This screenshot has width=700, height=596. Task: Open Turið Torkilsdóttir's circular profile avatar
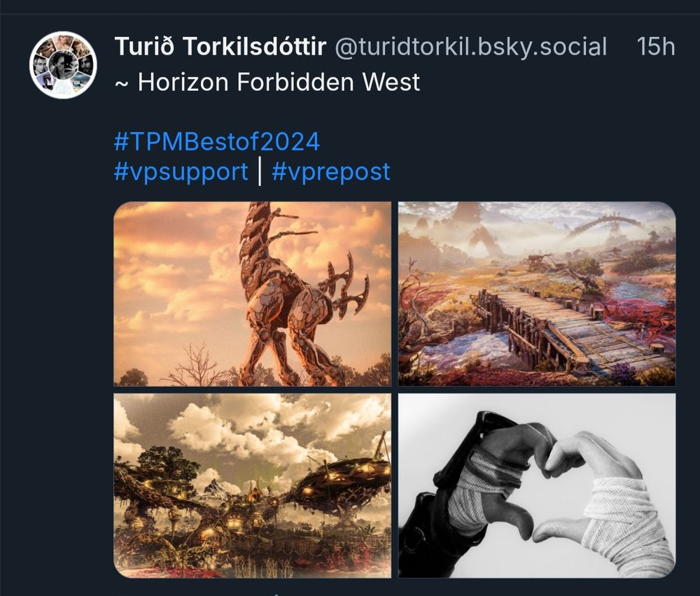[63, 64]
